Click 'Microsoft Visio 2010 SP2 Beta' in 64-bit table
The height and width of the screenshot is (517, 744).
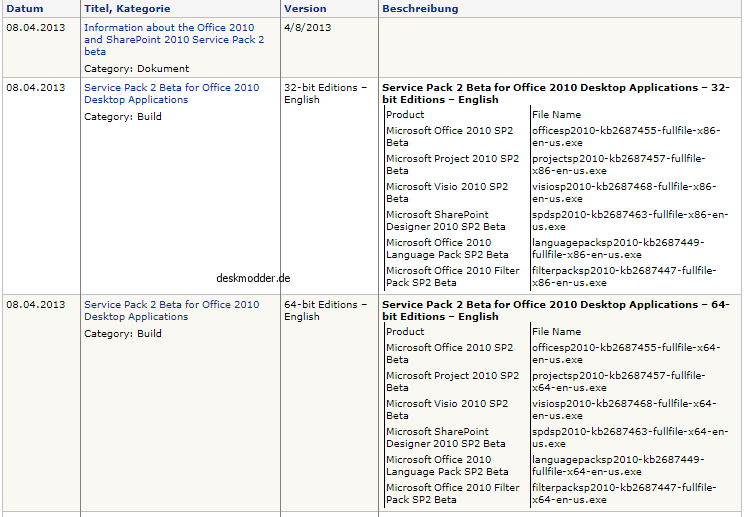point(447,409)
